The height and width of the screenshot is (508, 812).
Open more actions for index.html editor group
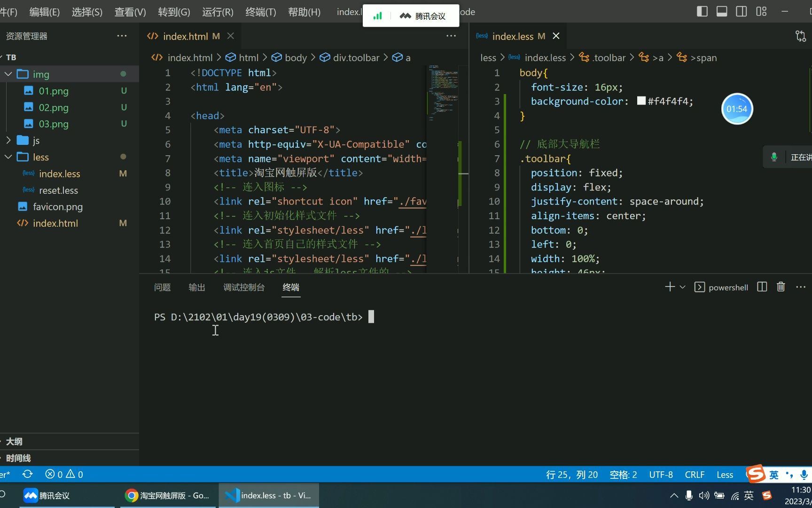(451, 36)
